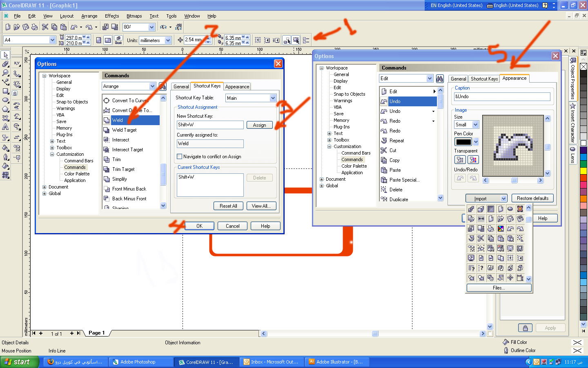Select the Text tool in the toolbox
Viewport: 588px width, 368px height.
6,127
